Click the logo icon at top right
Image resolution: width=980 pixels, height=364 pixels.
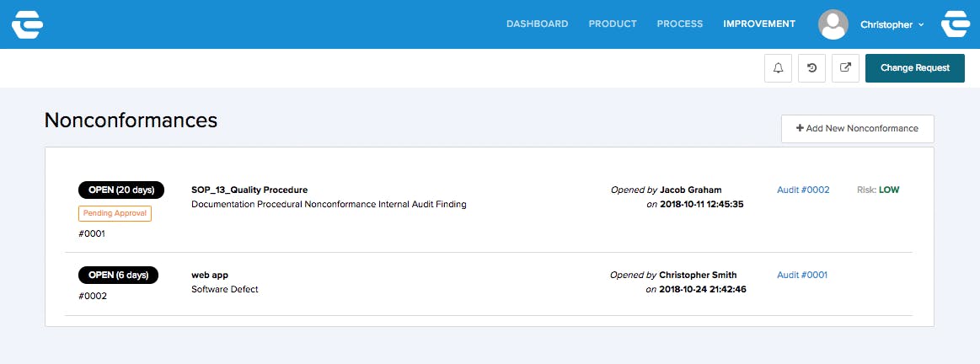956,24
